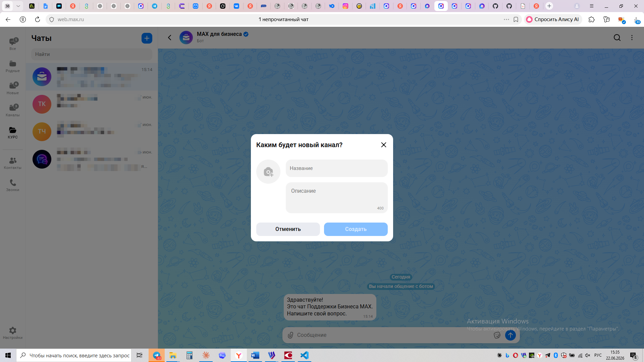This screenshot has width=644, height=362.
Task: Click the Отменить button
Action: [288, 229]
